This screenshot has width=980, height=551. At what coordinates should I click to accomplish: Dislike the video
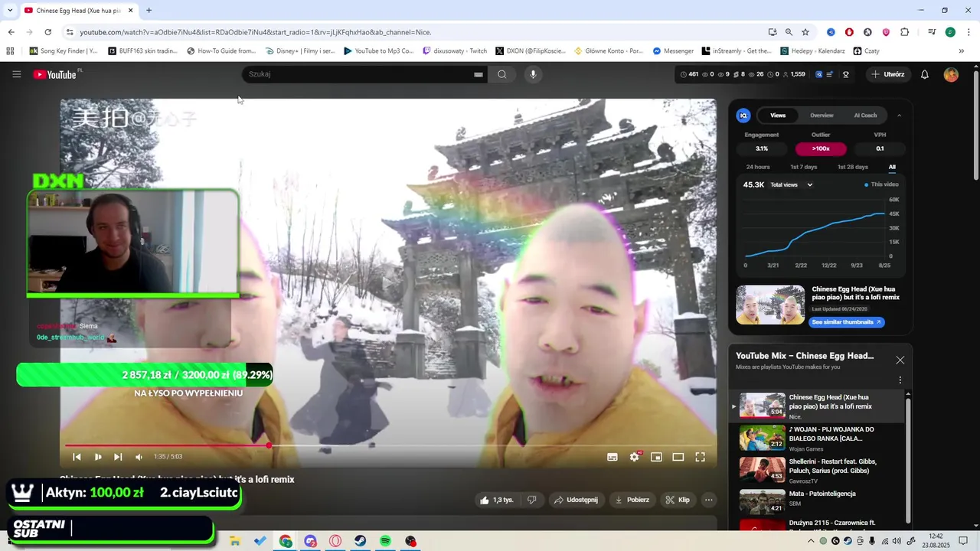[532, 500]
